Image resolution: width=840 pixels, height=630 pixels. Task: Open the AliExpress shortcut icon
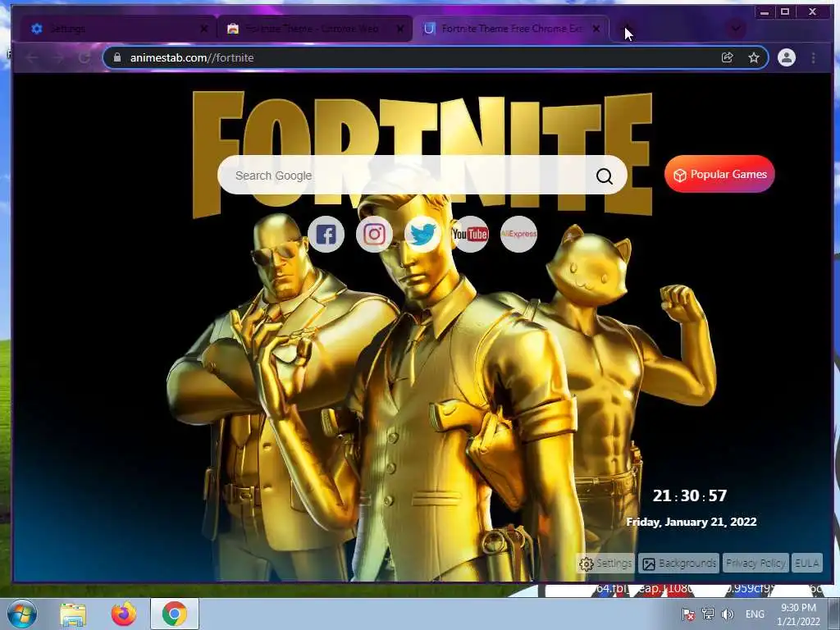(x=518, y=234)
